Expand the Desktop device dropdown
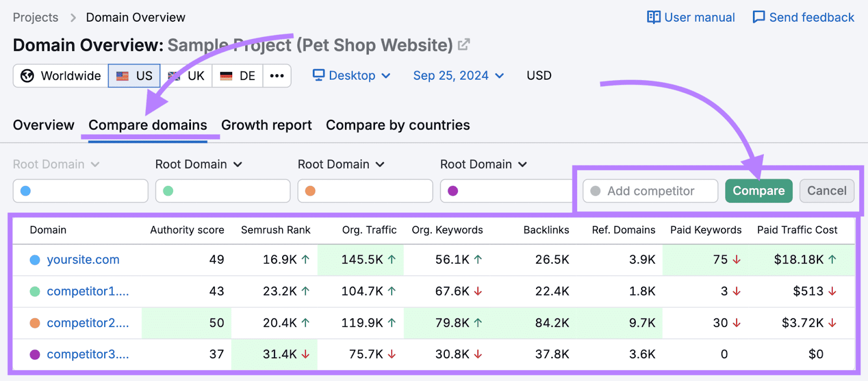The height and width of the screenshot is (381, 868). click(386, 76)
